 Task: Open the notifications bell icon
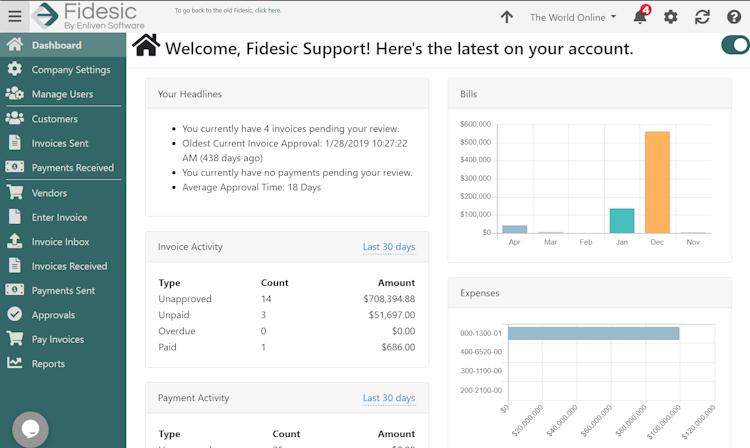[x=640, y=17]
